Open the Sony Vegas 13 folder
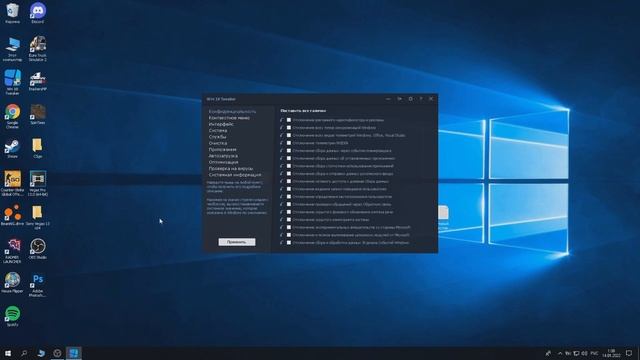The width and height of the screenshot is (640, 360). 38,217
